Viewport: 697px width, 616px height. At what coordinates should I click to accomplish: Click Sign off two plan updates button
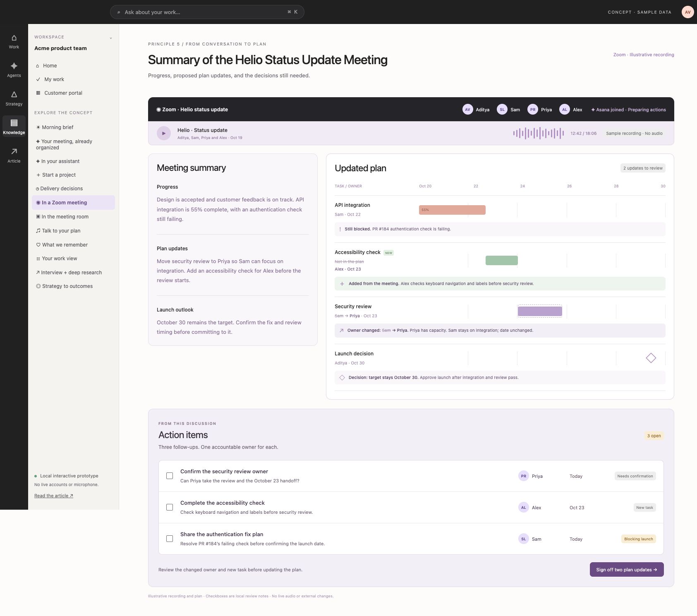click(627, 570)
